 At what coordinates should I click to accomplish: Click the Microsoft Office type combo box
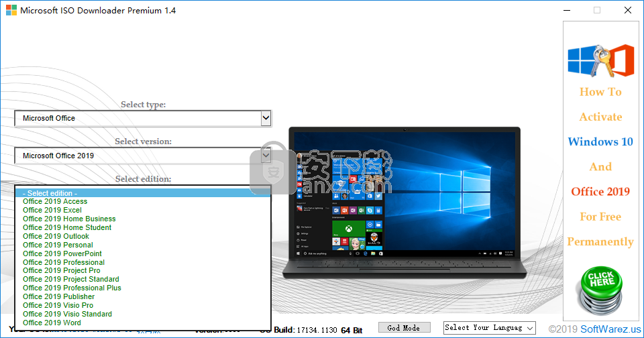click(142, 118)
